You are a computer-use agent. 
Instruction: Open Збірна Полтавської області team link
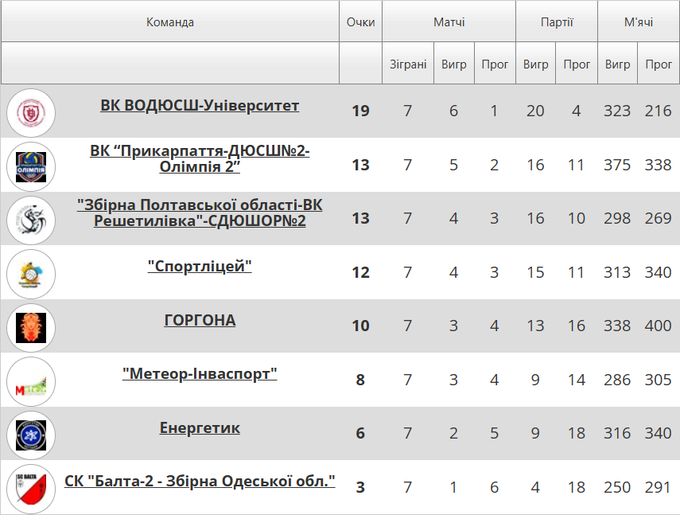(200, 212)
